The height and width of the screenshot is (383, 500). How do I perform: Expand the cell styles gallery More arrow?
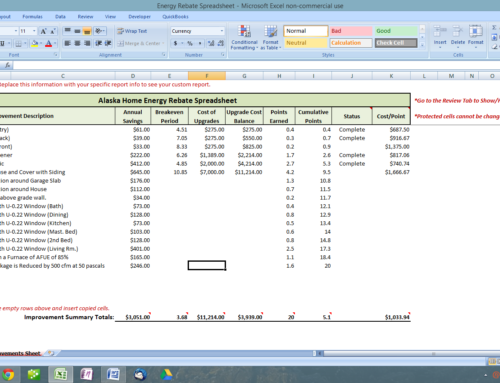[422, 45]
